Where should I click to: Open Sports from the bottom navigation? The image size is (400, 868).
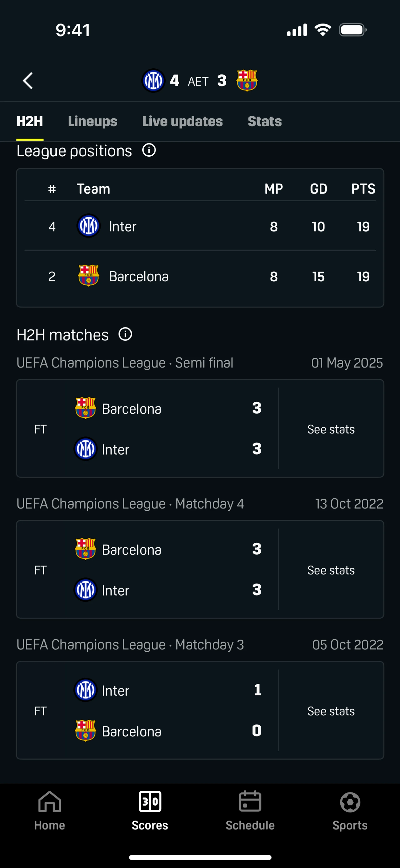point(350,811)
